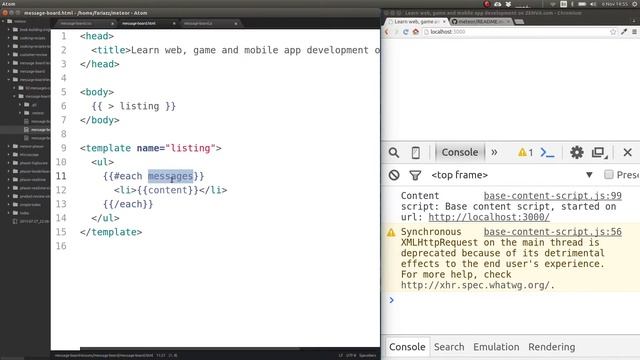Open DevTools settings gear icon
Viewport: 640px width, 360px height.
coord(576,153)
